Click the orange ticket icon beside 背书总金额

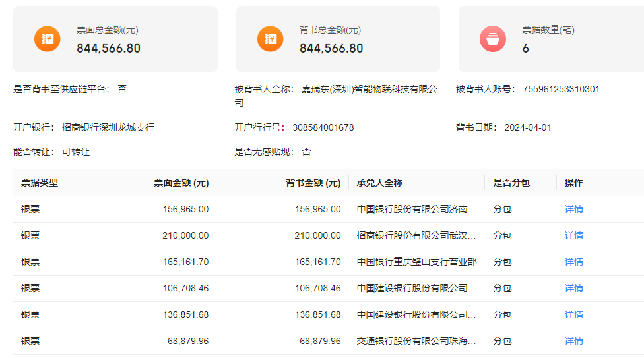271,39
